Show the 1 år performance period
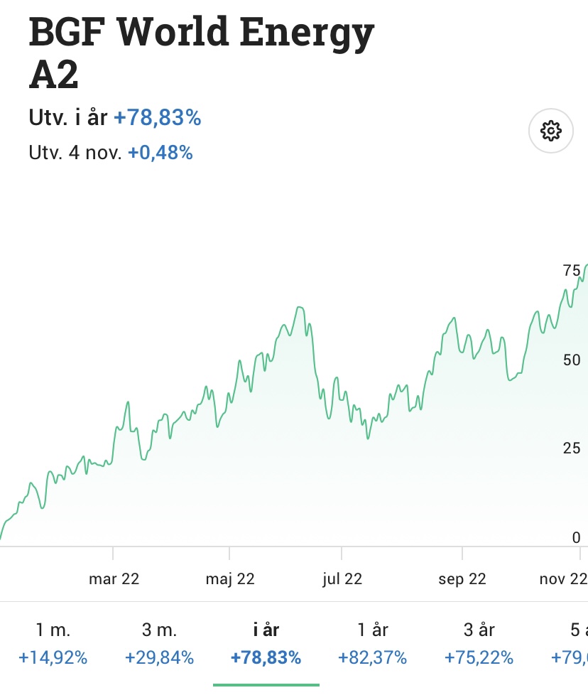Image resolution: width=588 pixels, height=700 pixels. 372,643
